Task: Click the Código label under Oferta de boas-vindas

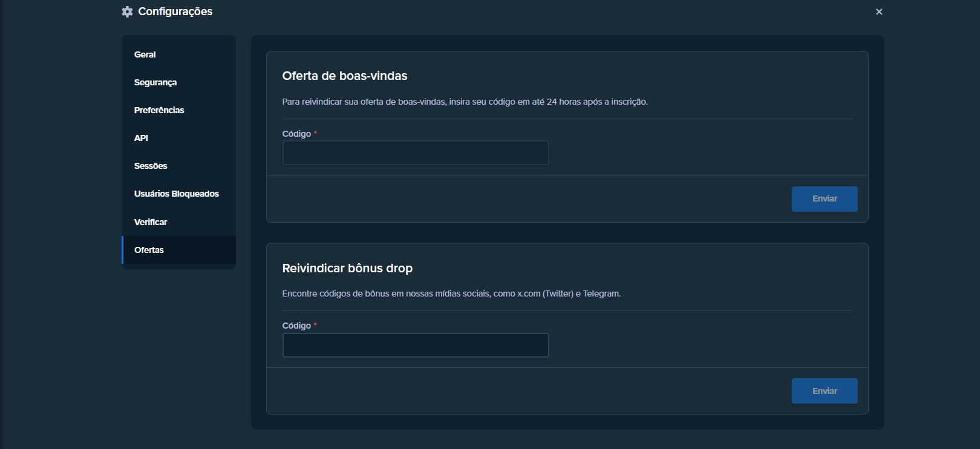Action: point(296,134)
